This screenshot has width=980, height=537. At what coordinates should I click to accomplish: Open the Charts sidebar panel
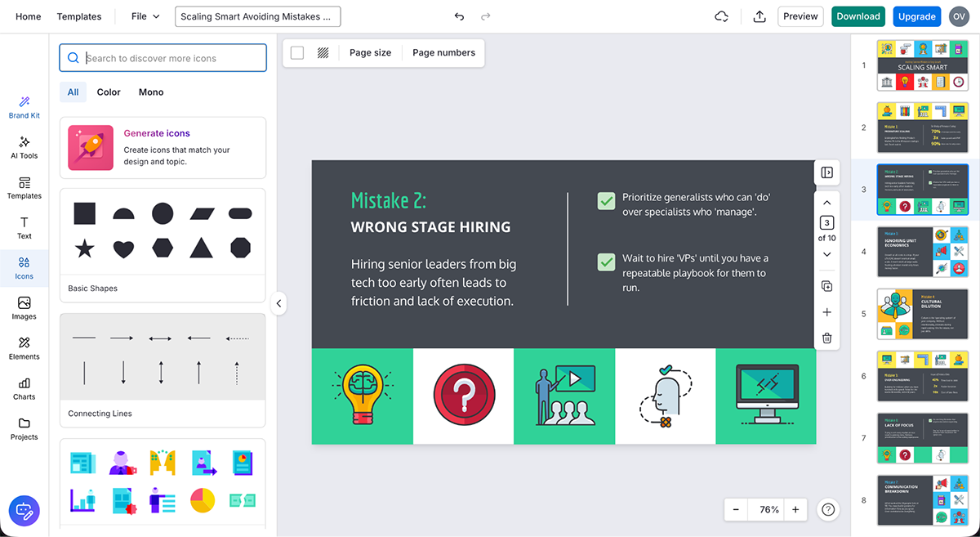tap(24, 388)
